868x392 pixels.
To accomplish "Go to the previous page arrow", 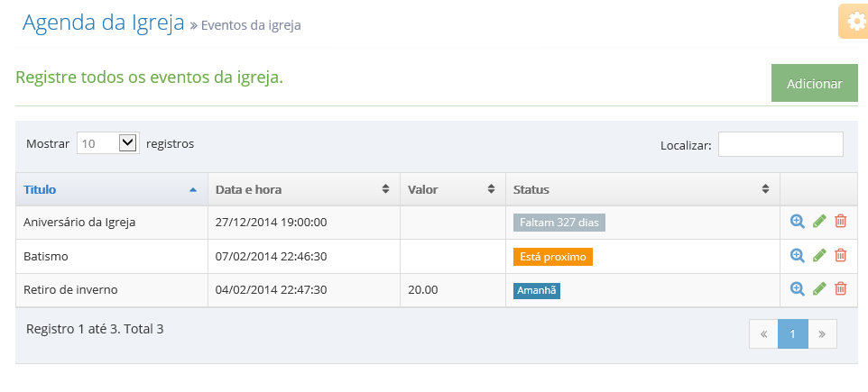I will pyautogui.click(x=763, y=334).
